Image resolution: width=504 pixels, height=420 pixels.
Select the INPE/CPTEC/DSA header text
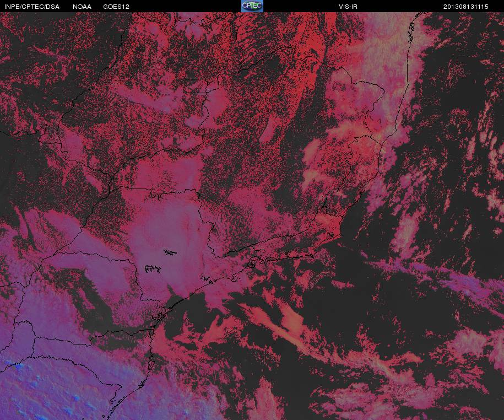click(x=32, y=7)
